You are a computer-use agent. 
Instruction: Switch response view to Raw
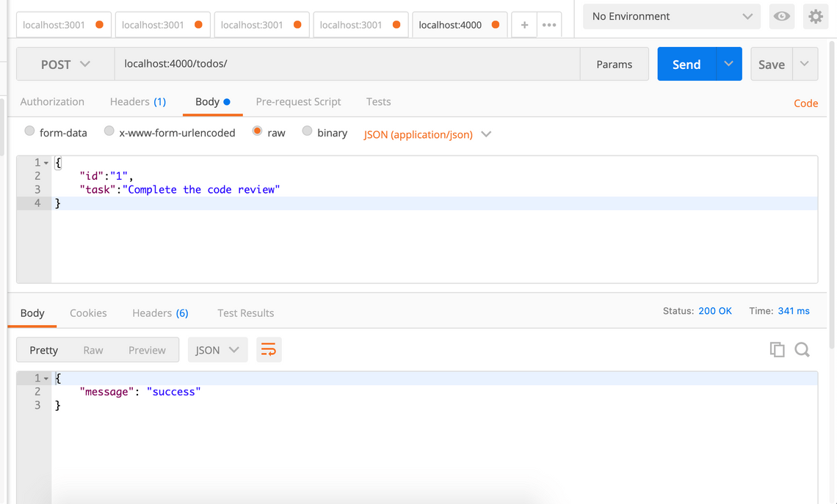93,350
